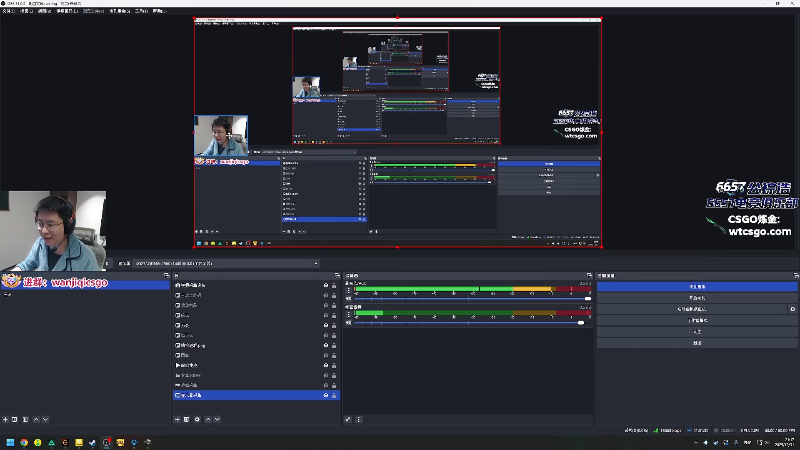Click the blue streaming button in Controls
This screenshot has width=800, height=450.
click(697, 287)
